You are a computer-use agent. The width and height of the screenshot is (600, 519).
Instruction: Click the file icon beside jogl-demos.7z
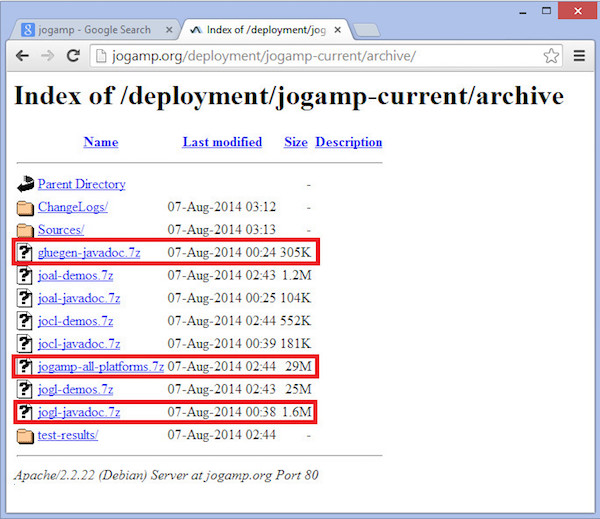pyautogui.click(x=24, y=389)
